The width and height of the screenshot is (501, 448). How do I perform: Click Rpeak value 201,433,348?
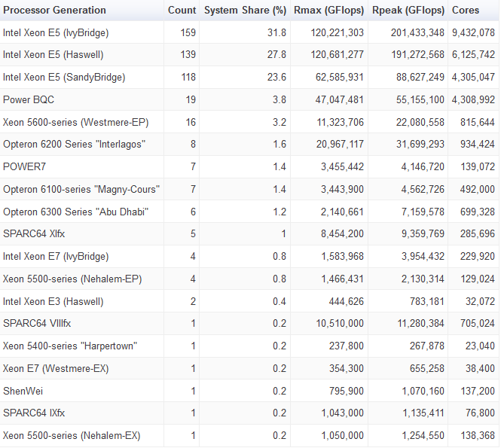tap(417, 32)
